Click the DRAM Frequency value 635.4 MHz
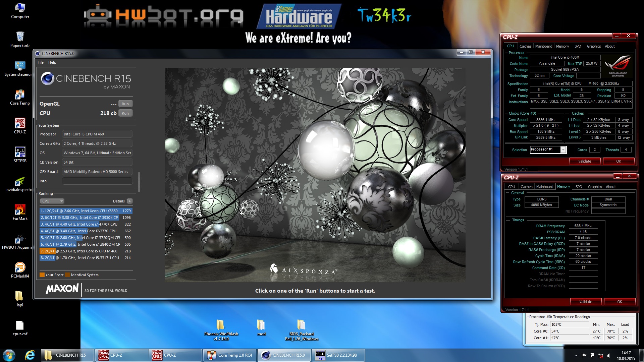Image resolution: width=644 pixels, height=362 pixels. (583, 226)
